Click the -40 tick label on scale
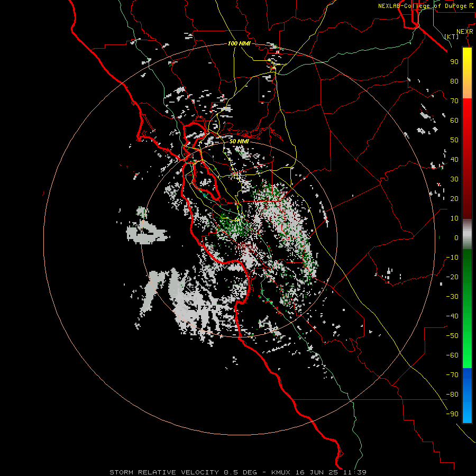This screenshot has width=476, height=476. tap(452, 316)
